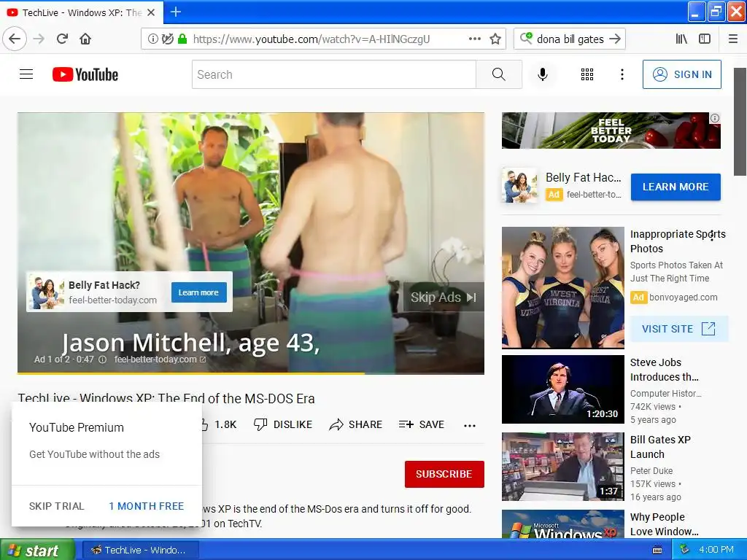Click VISIT SITE for bonvoyaged.com
747x560 pixels.
coord(679,329)
